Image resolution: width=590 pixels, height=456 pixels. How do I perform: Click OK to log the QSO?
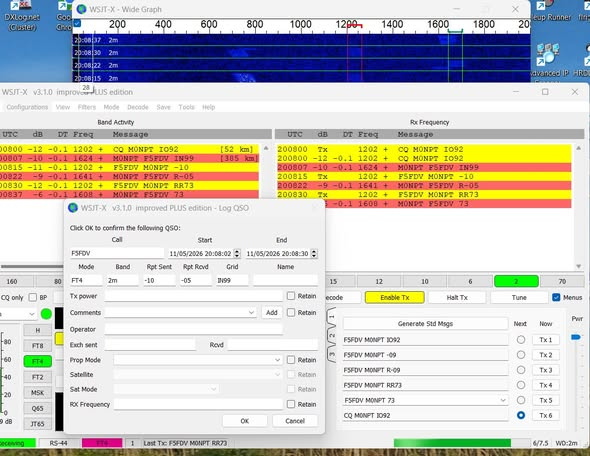(245, 421)
